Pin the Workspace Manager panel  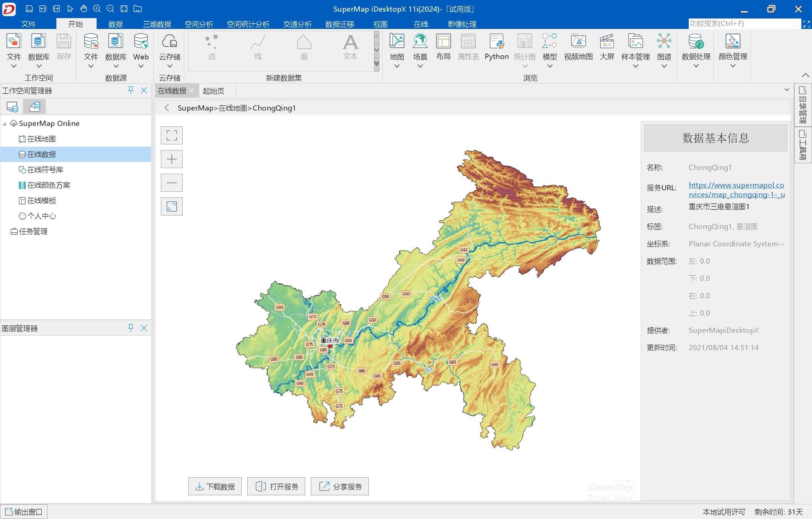pyautogui.click(x=131, y=90)
